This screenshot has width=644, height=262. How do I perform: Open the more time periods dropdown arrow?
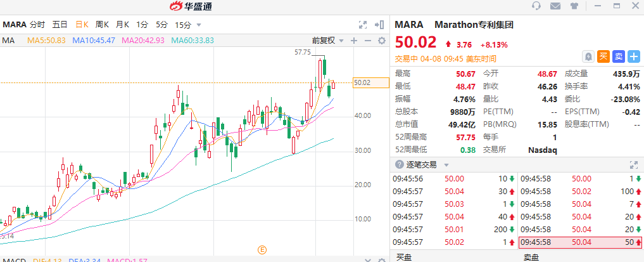click(199, 25)
